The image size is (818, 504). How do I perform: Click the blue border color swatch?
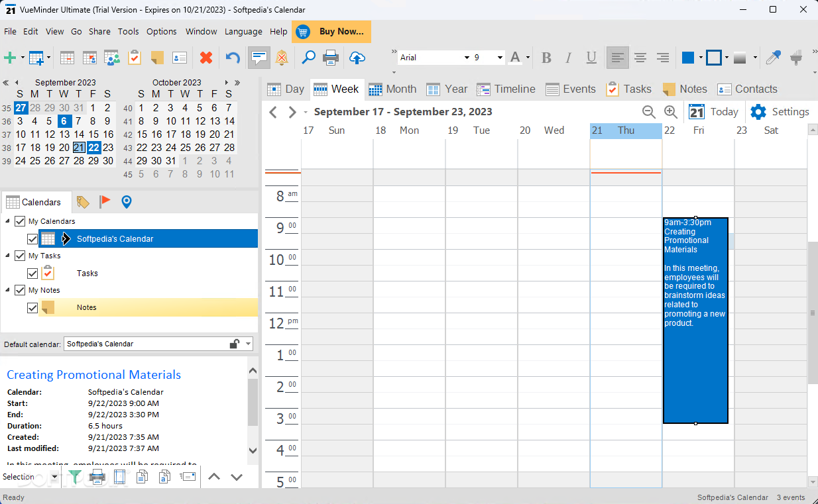pos(713,58)
